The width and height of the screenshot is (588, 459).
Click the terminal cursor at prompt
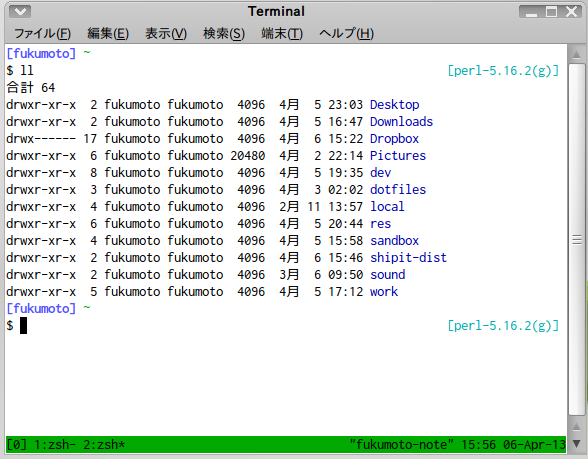(23, 326)
